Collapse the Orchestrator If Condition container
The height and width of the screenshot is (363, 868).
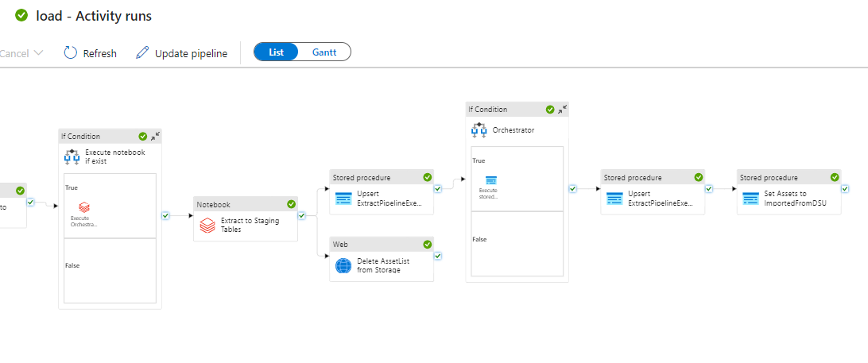pos(563,110)
